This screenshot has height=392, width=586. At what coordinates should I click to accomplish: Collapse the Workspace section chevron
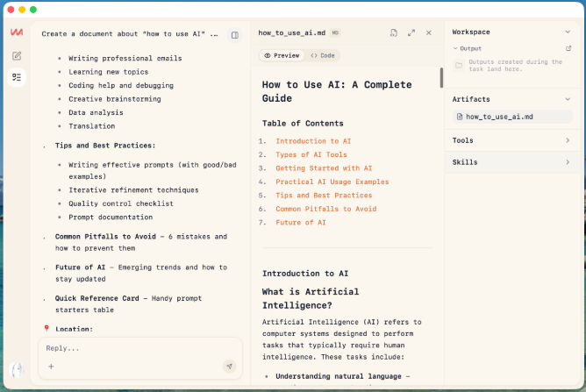tap(568, 32)
